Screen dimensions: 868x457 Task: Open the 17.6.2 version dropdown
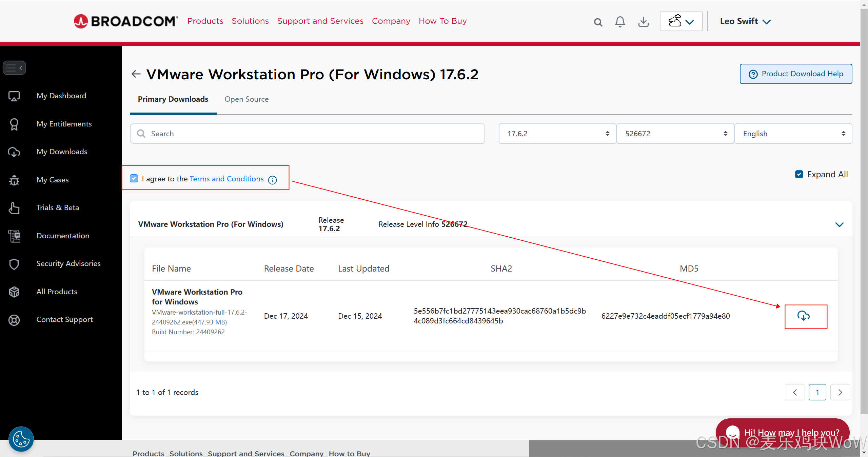point(557,134)
